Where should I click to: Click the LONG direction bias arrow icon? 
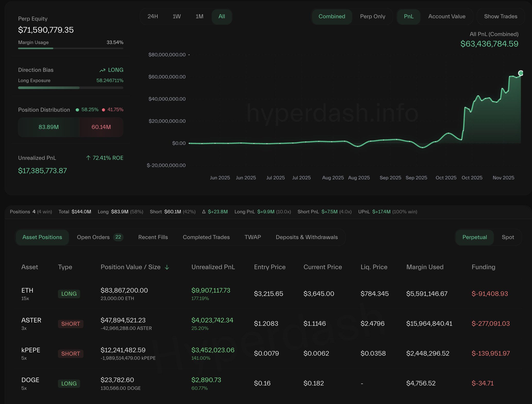(x=102, y=70)
